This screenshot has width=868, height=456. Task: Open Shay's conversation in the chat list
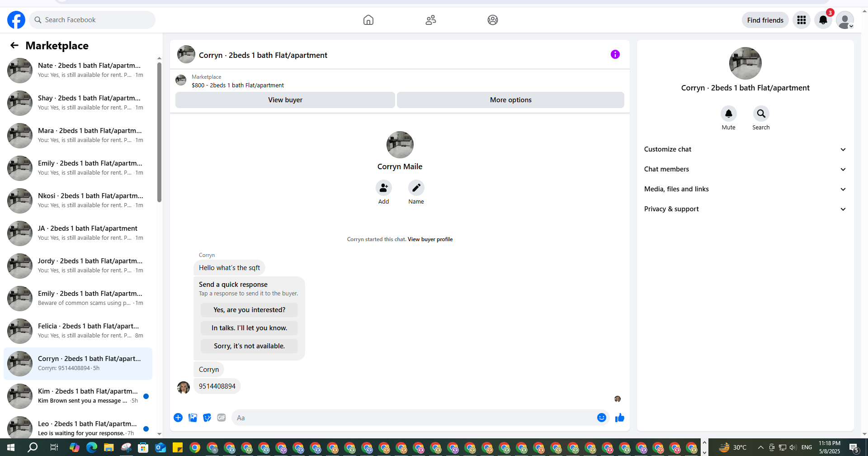(x=78, y=103)
